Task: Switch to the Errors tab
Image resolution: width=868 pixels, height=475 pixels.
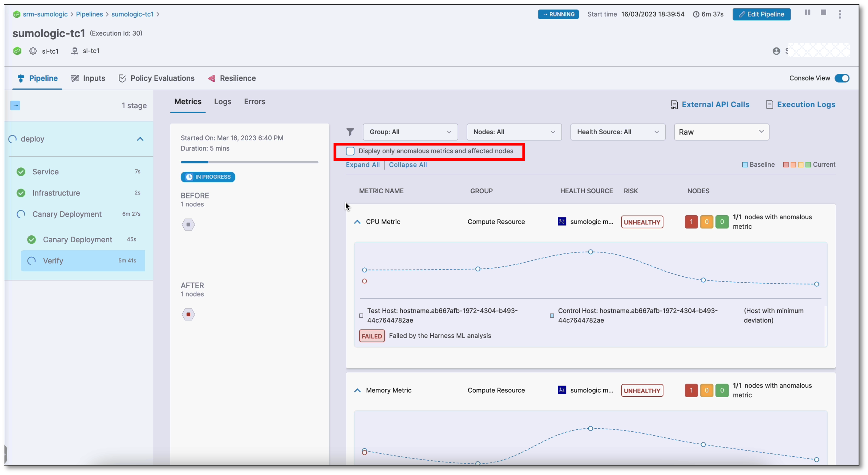Action: tap(254, 102)
